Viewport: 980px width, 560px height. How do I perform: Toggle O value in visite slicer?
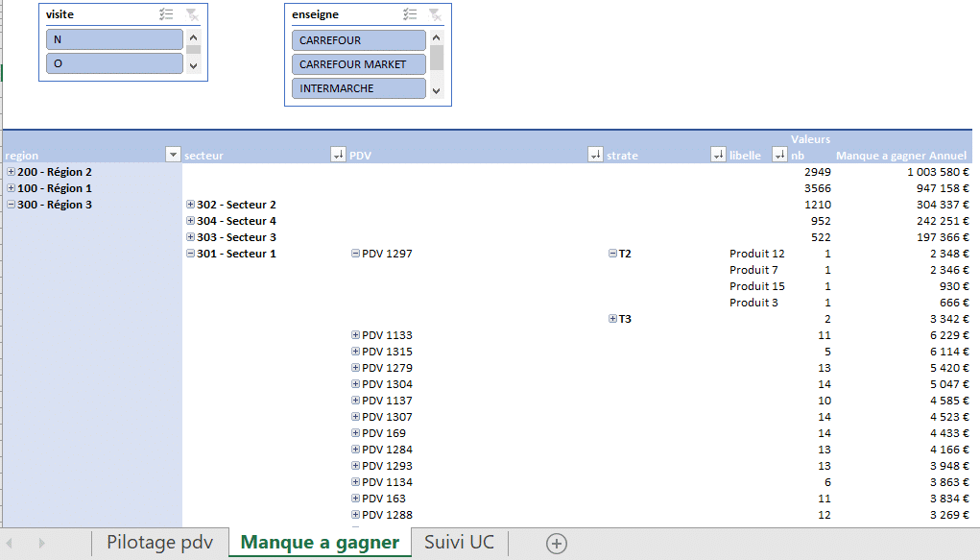114,63
